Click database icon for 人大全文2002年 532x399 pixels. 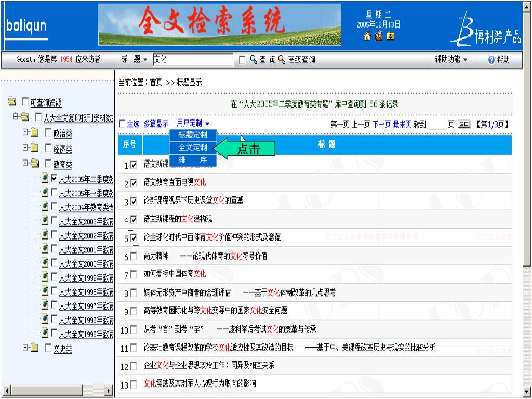click(45, 234)
